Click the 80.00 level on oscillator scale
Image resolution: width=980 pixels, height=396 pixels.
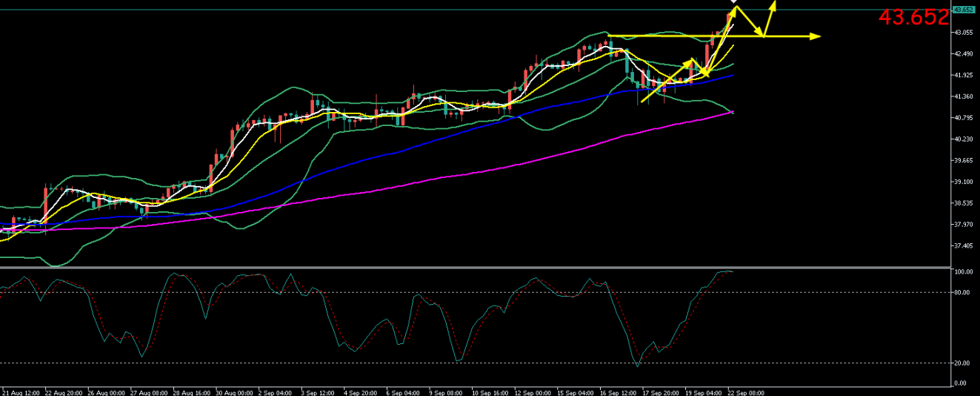pyautogui.click(x=962, y=292)
